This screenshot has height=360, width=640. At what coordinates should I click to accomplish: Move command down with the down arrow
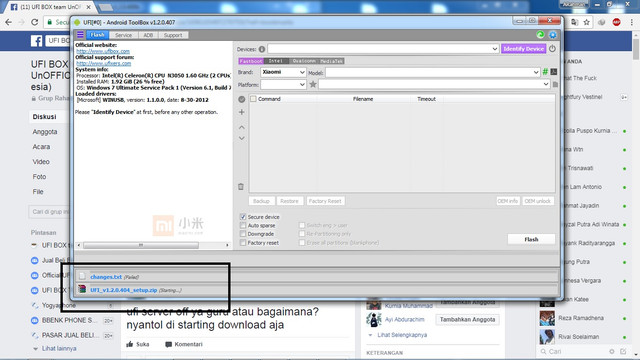[x=242, y=138]
